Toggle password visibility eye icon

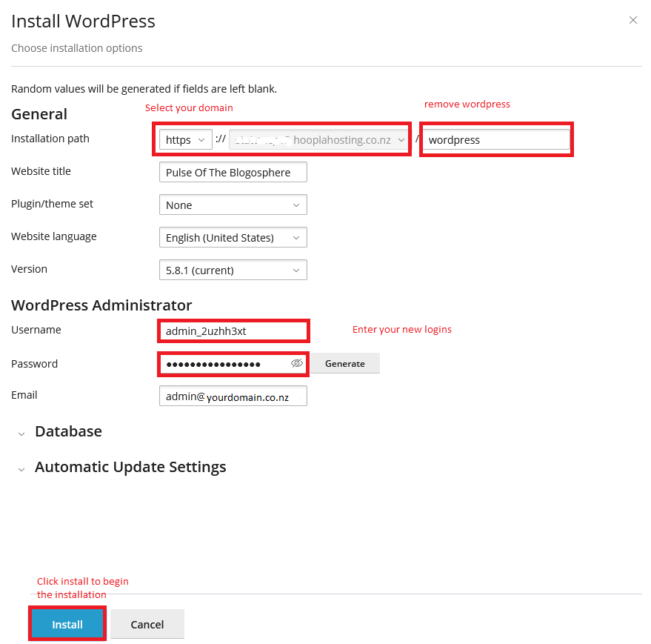coord(297,364)
